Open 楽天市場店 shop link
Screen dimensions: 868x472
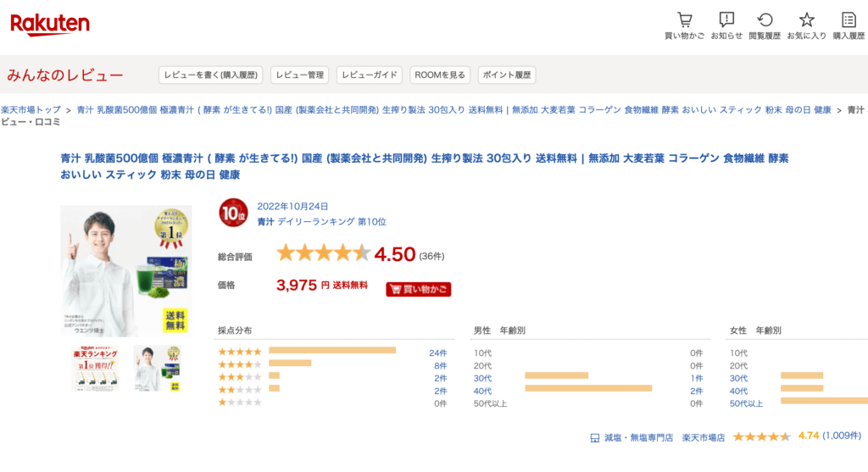703,438
